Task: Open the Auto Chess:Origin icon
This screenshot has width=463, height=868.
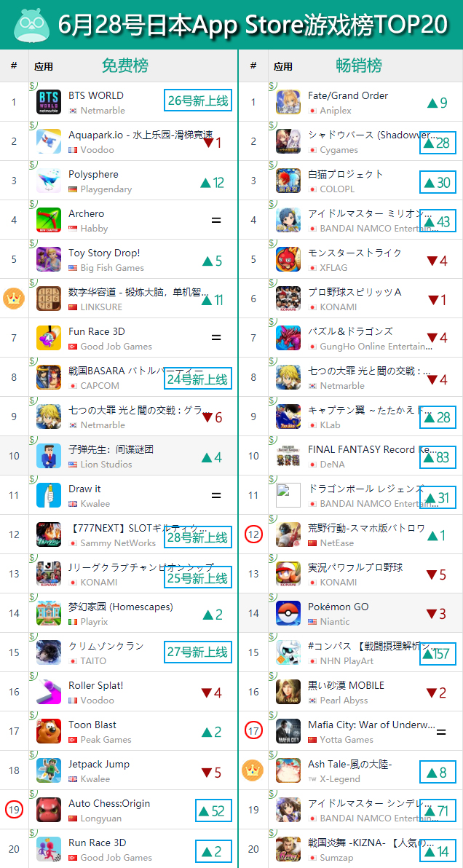Action: coord(49,810)
